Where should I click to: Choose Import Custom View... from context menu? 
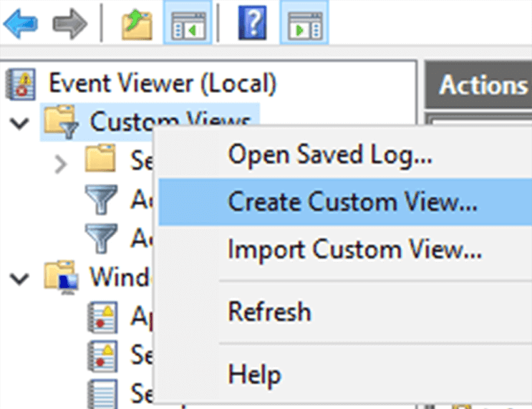(x=354, y=250)
